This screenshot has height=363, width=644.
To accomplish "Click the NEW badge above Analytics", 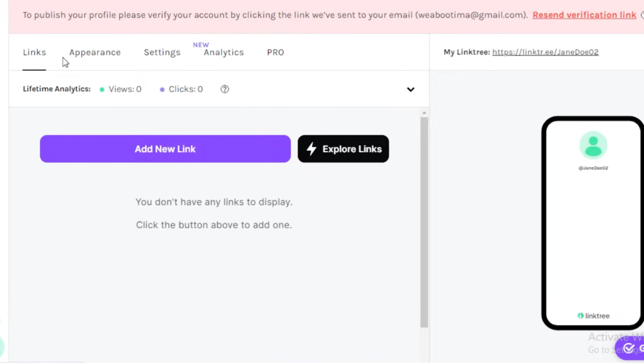I will coord(200,45).
